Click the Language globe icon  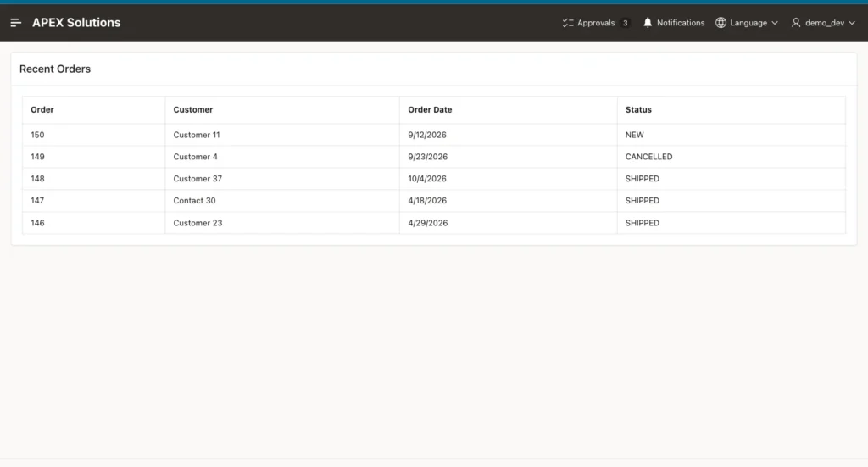[721, 23]
